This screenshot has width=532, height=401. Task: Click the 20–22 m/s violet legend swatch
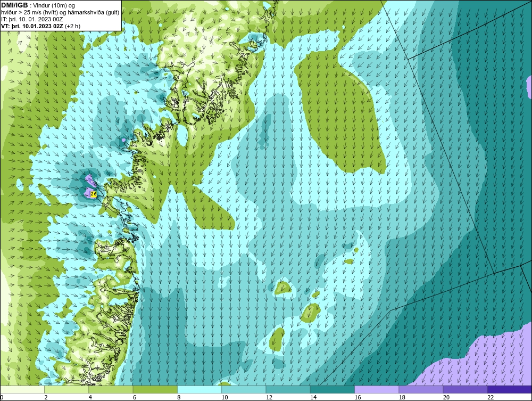[x=465, y=389]
